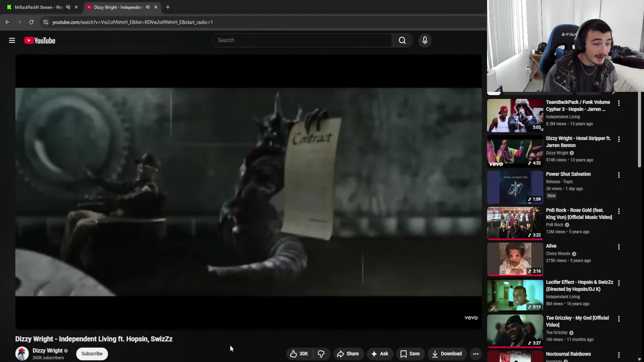Click 'Alive' video title
This screenshot has height=362, width=644.
point(551,246)
